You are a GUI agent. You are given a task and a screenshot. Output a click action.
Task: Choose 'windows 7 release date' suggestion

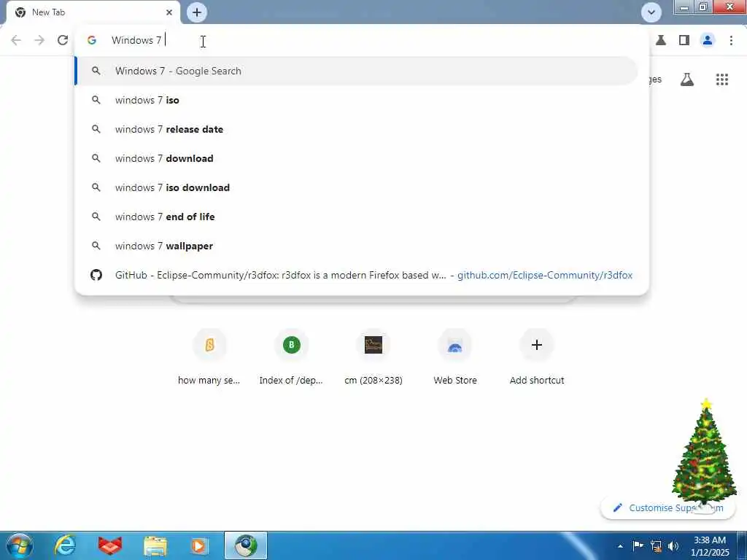pos(356,129)
